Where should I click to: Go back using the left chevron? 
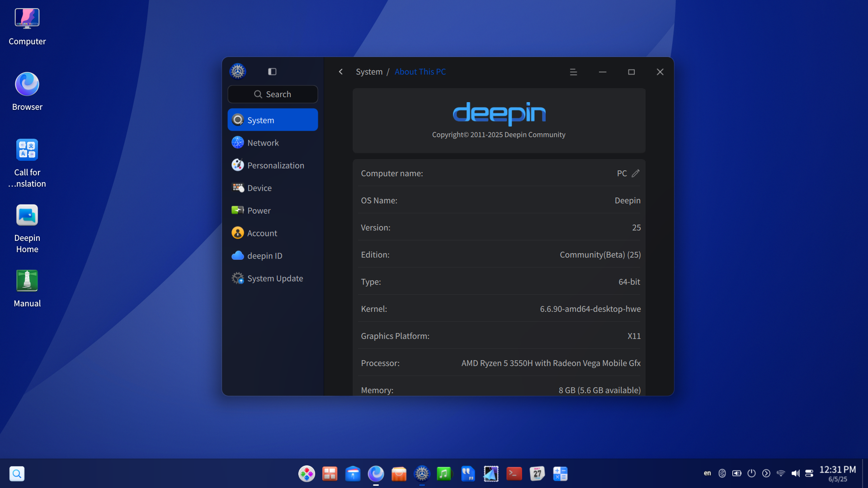(341, 72)
